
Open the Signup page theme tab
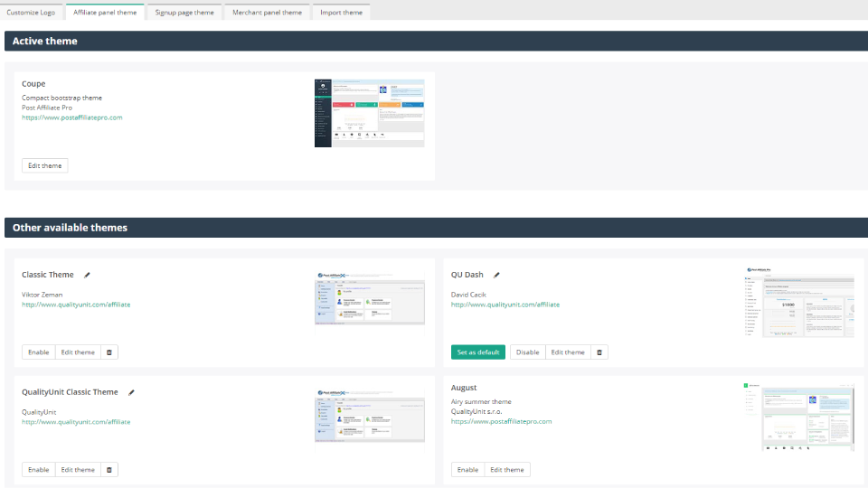pos(184,13)
